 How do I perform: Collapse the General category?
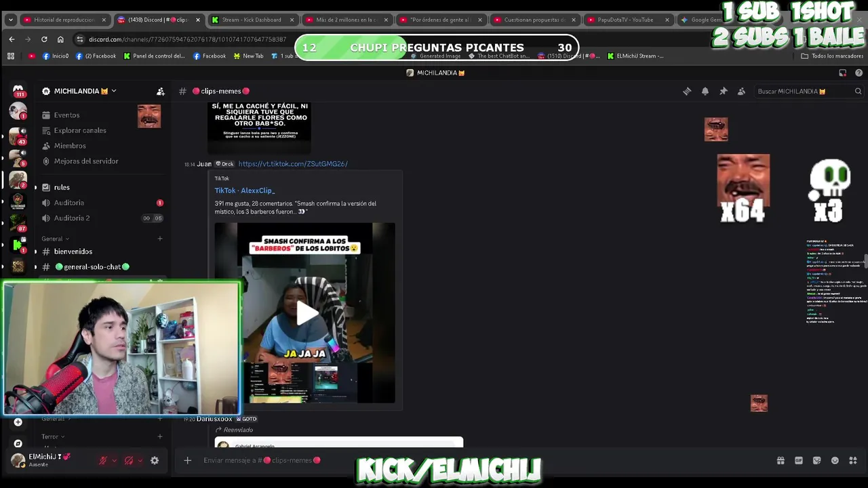[x=54, y=239]
